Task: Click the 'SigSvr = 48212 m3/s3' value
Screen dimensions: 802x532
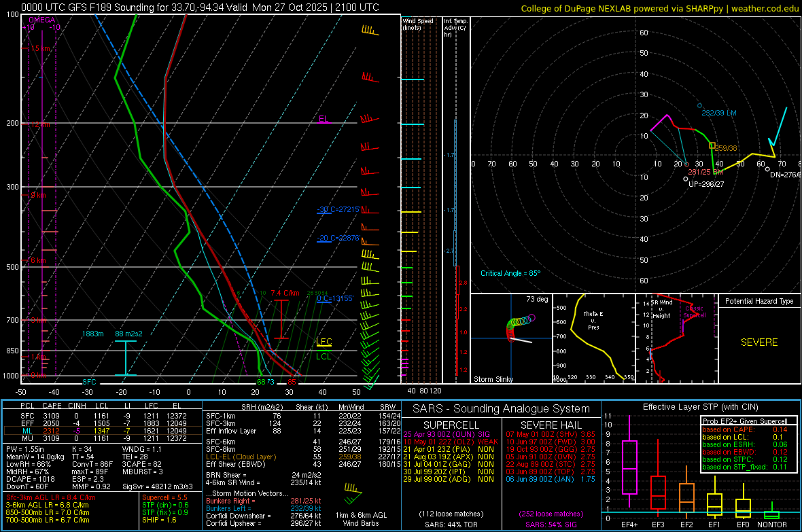Action: [x=158, y=486]
